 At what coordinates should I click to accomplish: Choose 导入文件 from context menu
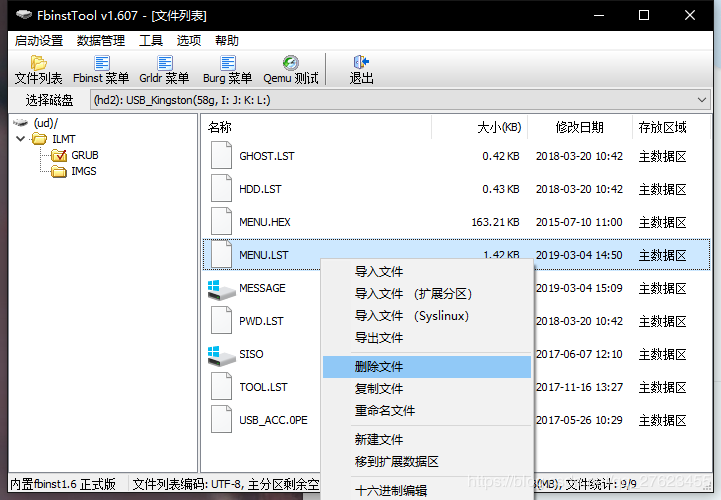click(x=427, y=271)
